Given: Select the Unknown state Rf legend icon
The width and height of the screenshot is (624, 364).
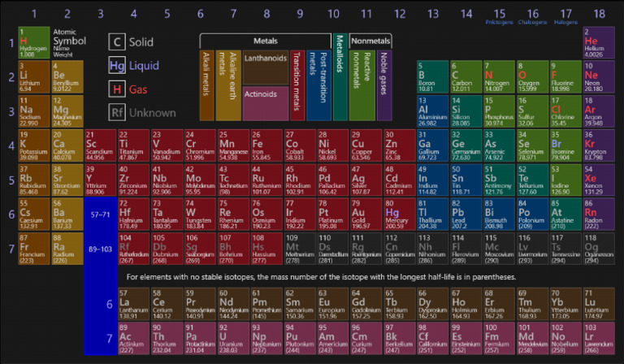Looking at the screenshot, I should tap(117, 113).
